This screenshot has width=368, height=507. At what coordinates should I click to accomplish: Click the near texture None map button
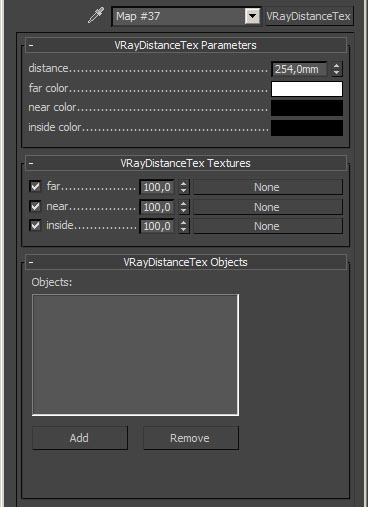268,207
